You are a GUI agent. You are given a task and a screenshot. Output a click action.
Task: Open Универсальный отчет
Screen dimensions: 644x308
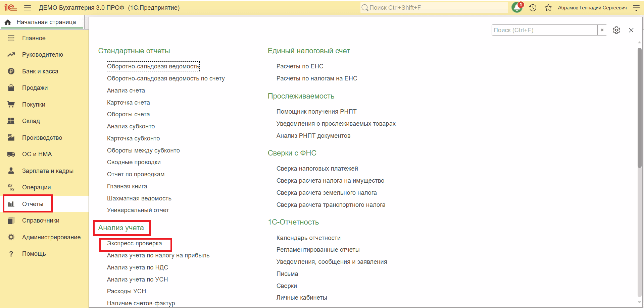[138, 210]
